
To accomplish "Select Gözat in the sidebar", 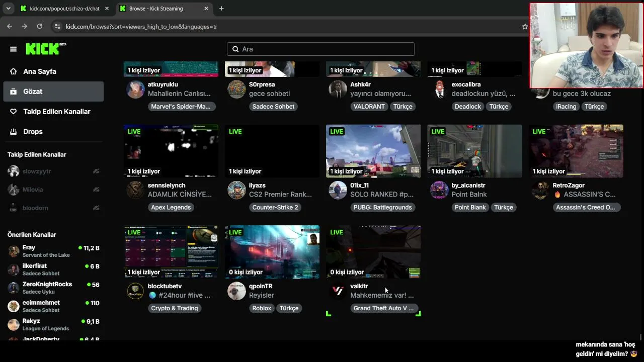I will [x=53, y=92].
